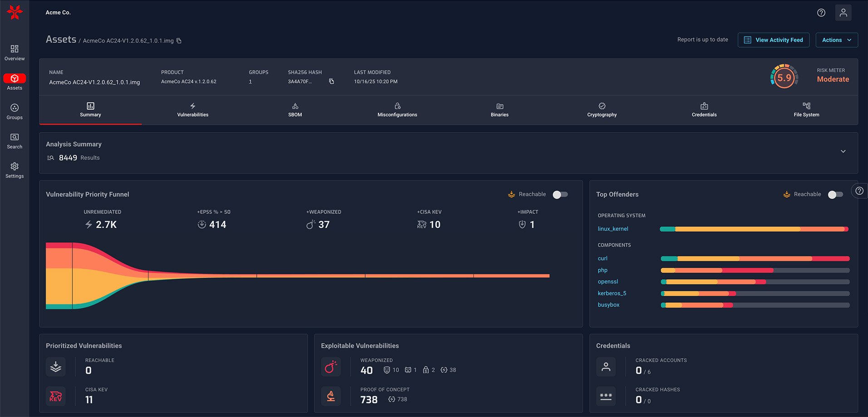
Task: Click the floating help icon at right edge
Action: pyautogui.click(x=859, y=191)
